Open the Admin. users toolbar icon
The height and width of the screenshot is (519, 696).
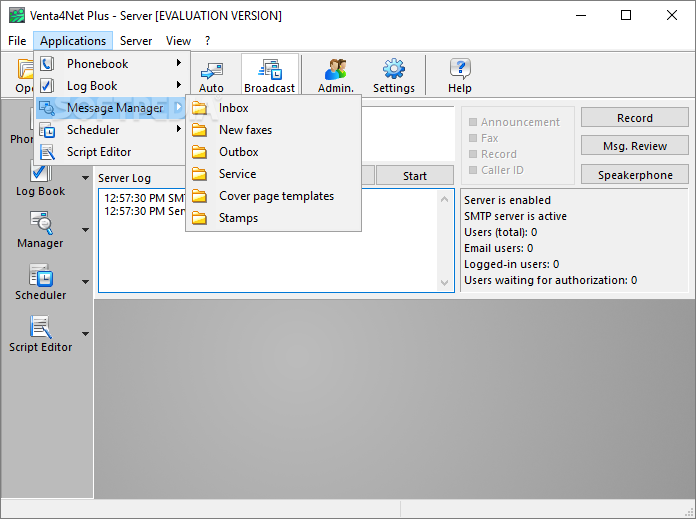pyautogui.click(x=336, y=69)
